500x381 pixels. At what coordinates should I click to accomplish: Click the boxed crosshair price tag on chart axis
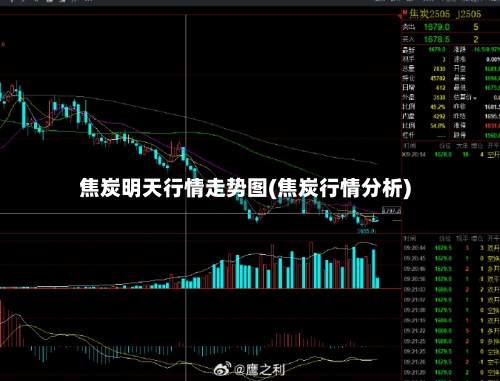392,210
